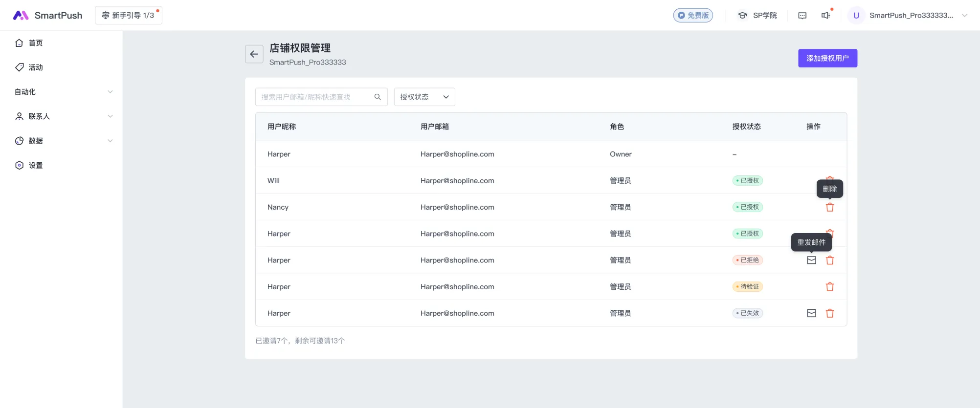This screenshot has width=980, height=408.
Task: Delete the 已失效 status user
Action: click(x=830, y=313)
